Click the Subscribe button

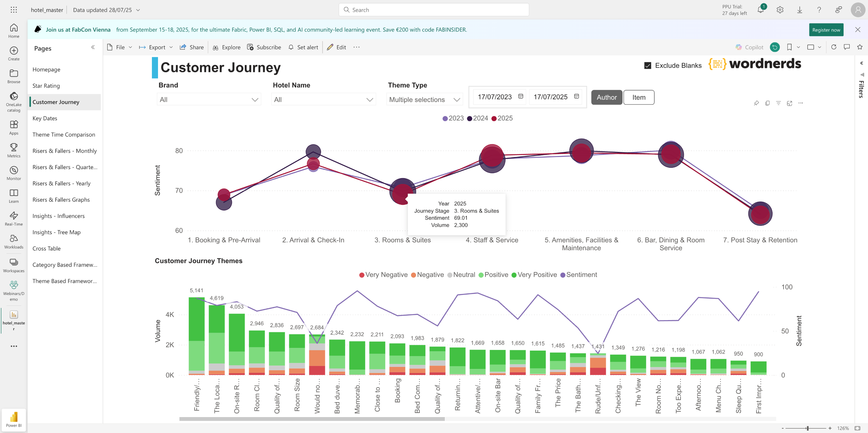coord(264,47)
